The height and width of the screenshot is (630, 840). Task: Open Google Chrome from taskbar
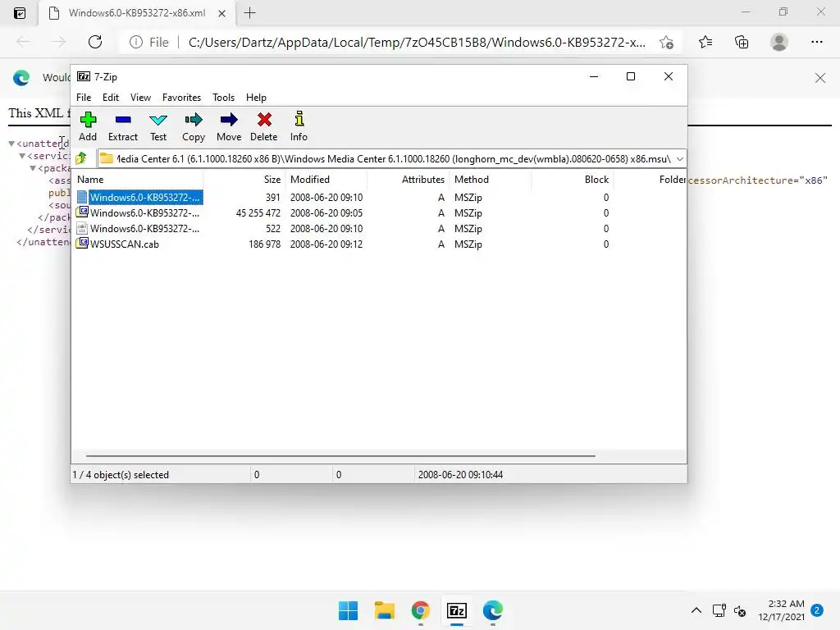[x=421, y=610]
